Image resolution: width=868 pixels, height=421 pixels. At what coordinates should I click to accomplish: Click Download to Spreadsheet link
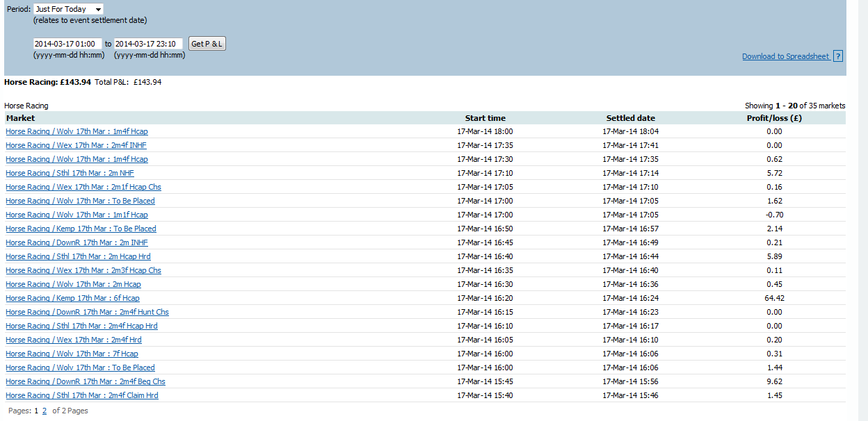point(785,56)
